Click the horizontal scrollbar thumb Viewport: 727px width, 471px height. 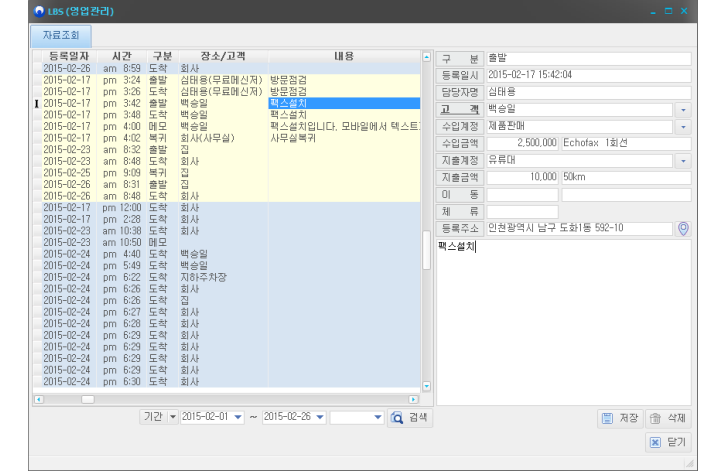pyautogui.click(x=88, y=399)
